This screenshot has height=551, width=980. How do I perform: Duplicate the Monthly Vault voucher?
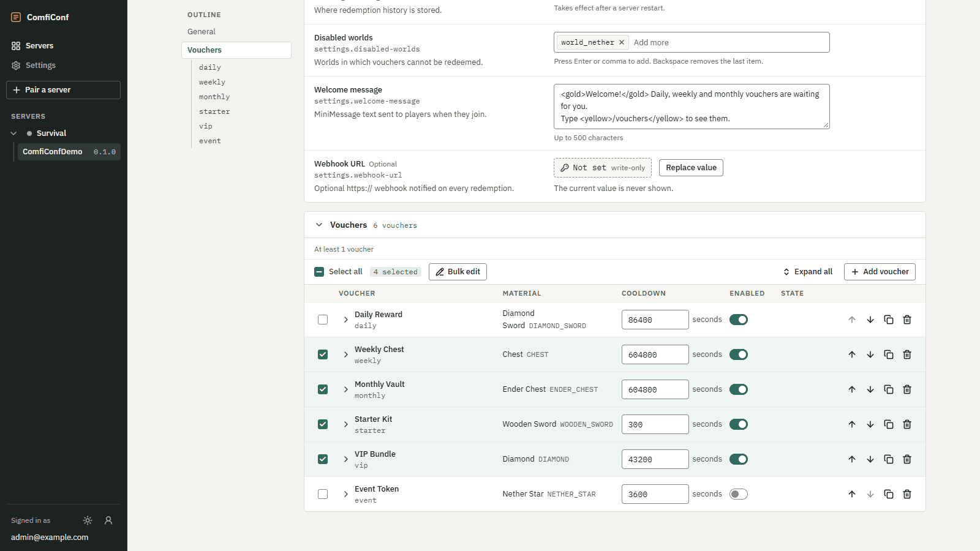pyautogui.click(x=889, y=389)
